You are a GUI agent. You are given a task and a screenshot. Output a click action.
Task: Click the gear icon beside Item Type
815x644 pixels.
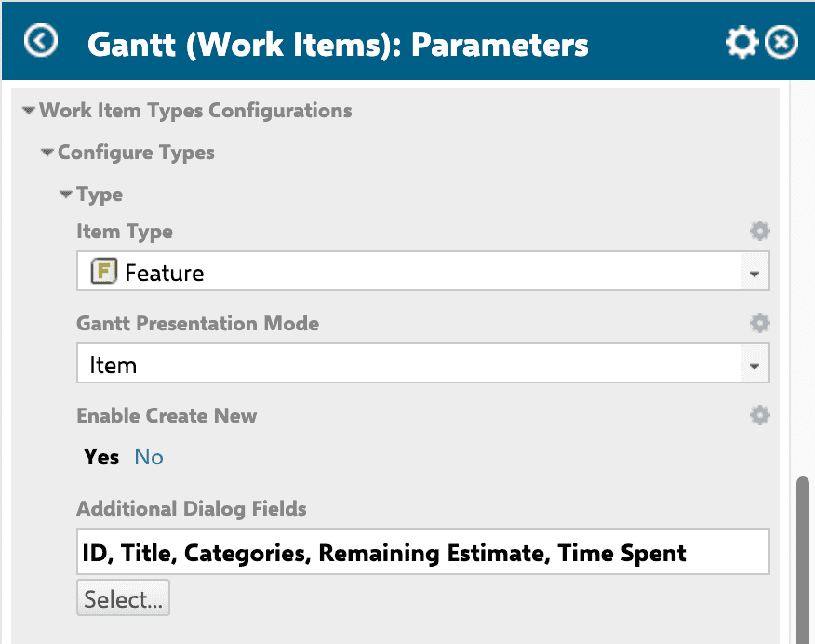(759, 231)
